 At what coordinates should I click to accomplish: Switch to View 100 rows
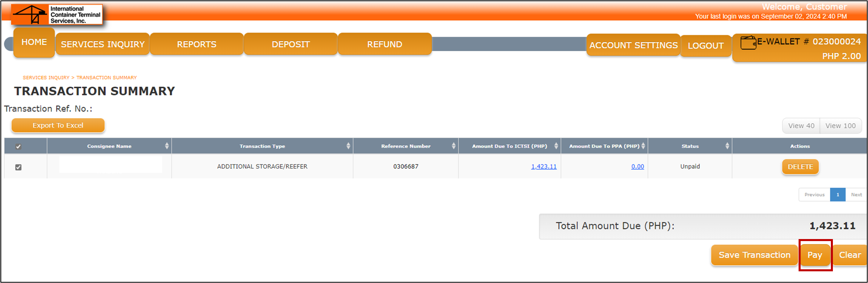(x=840, y=126)
